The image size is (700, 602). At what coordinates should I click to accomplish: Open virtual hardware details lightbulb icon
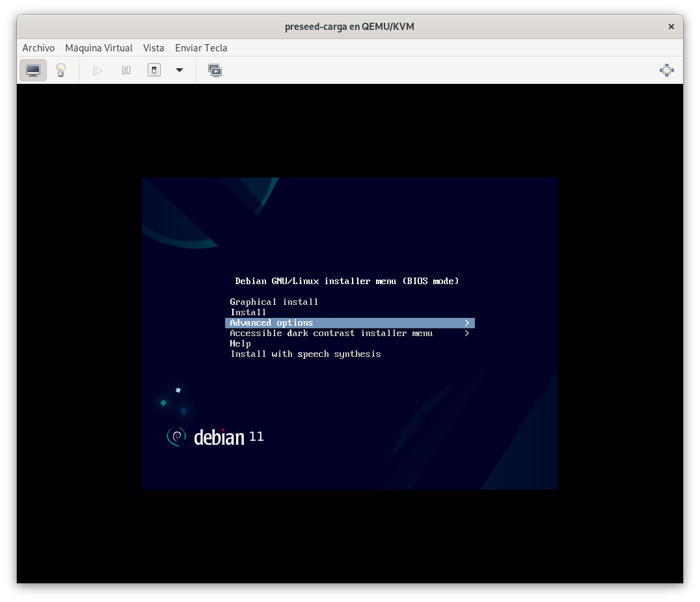(x=61, y=70)
